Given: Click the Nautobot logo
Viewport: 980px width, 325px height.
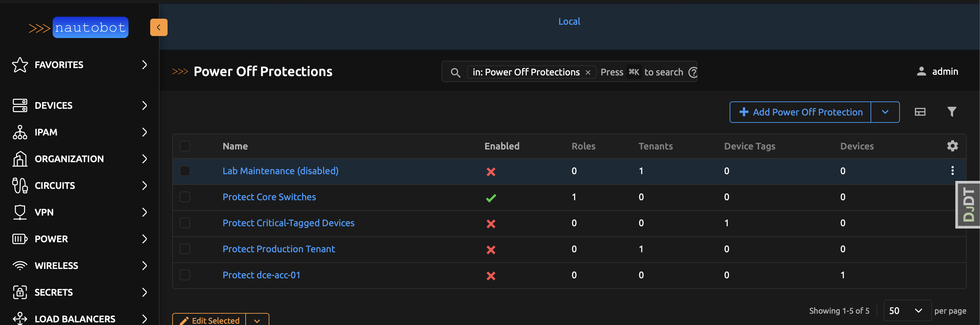Looking at the screenshot, I should 79,27.
